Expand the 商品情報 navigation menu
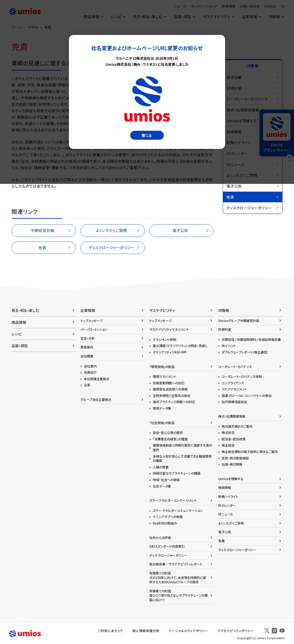The height and width of the screenshot is (644, 294). coord(94,17)
